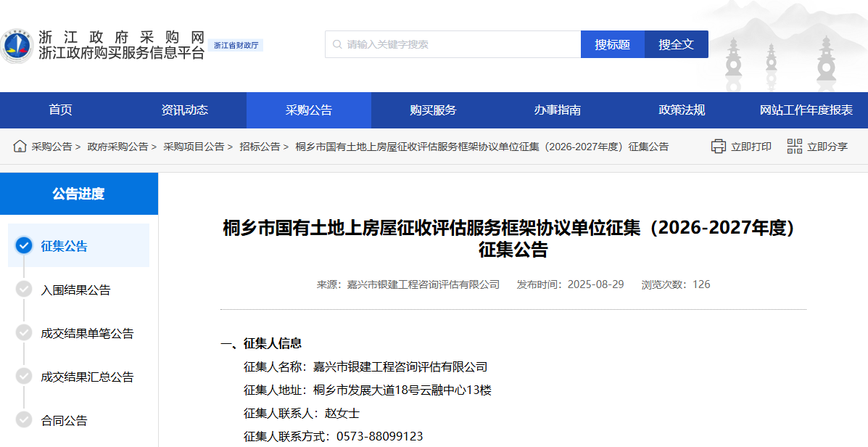
Task: Click the magnifier icon inside the search box
Action: pyautogui.click(x=336, y=44)
